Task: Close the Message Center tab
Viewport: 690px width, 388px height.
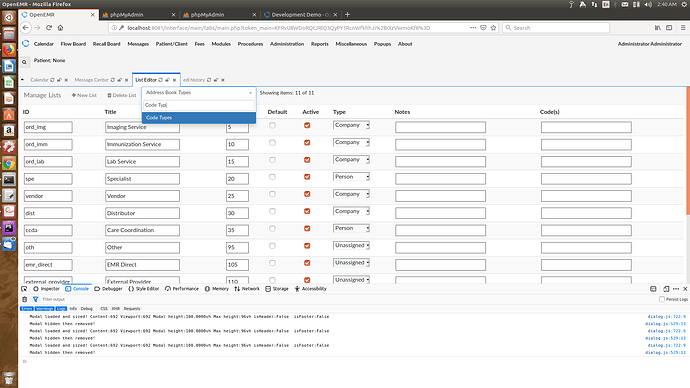Action: [x=127, y=80]
